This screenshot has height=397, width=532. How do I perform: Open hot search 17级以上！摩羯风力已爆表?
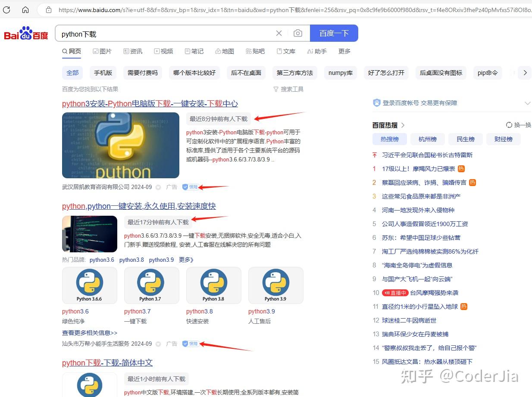coord(419,169)
